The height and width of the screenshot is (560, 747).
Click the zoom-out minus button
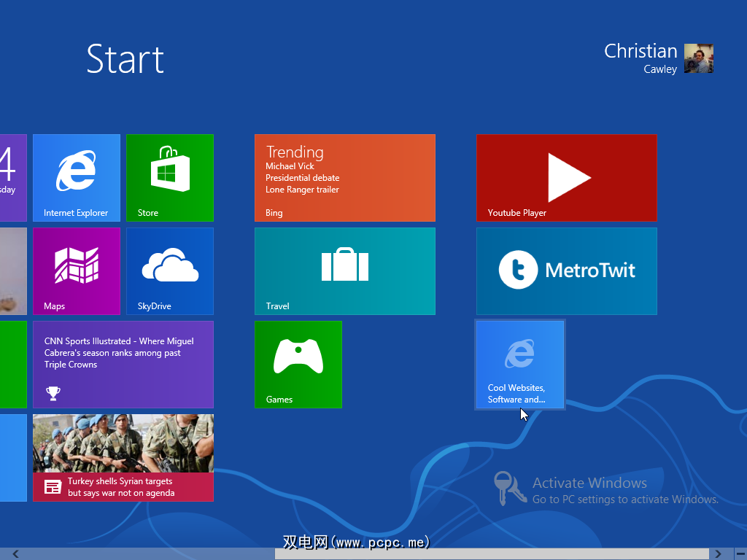740,554
